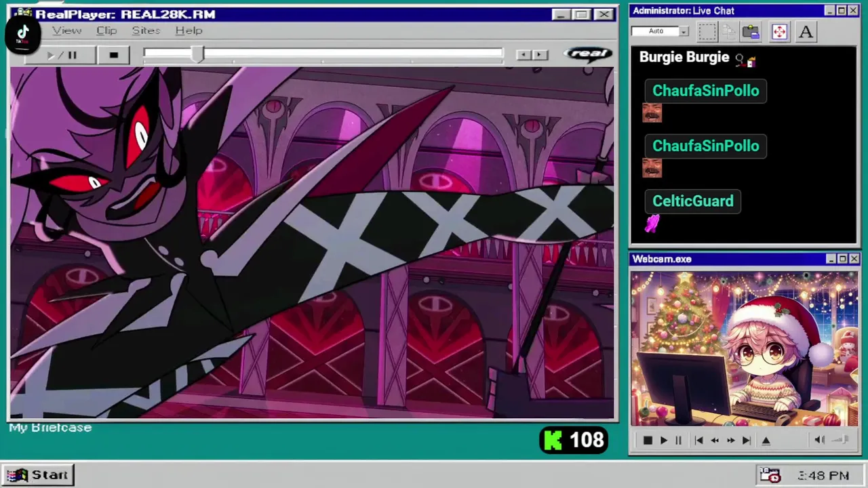Screen dimensions: 868x488
Task: Click the My Briefcase desktop label
Action: 50,428
